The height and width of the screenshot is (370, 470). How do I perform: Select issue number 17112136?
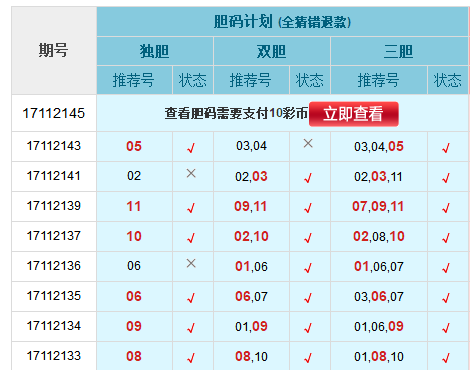click(x=54, y=266)
